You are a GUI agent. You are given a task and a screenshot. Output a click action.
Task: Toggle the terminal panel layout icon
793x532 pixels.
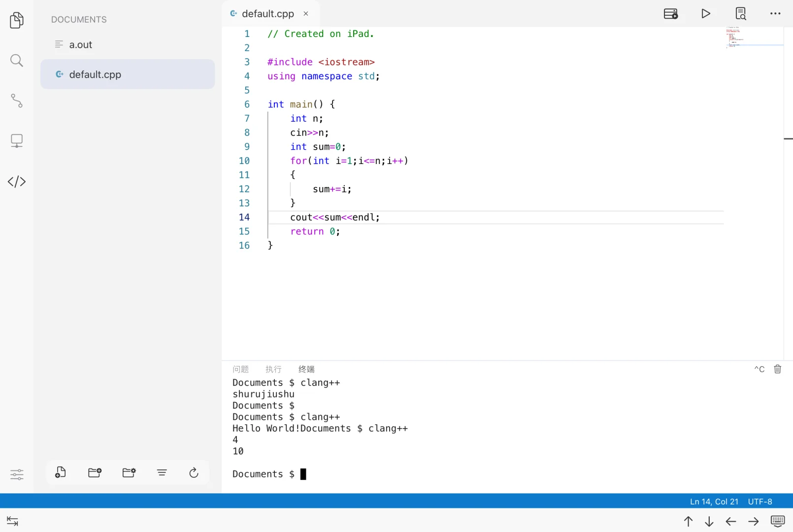coord(671,13)
